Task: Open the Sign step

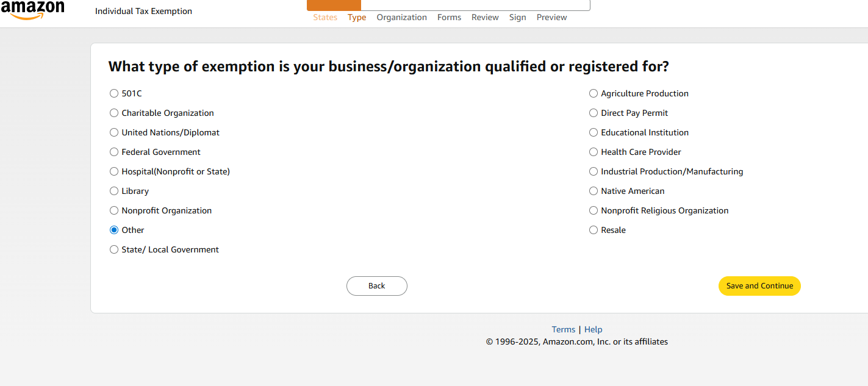Action: pos(517,17)
